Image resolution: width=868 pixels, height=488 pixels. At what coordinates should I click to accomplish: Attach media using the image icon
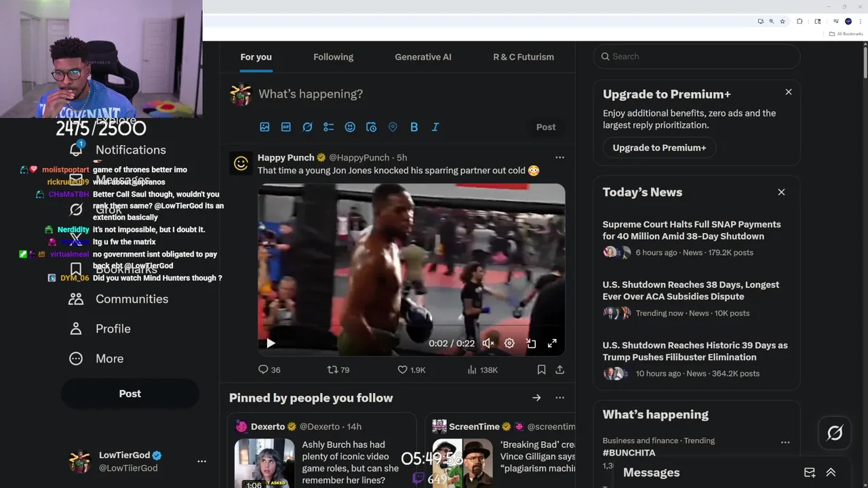264,127
